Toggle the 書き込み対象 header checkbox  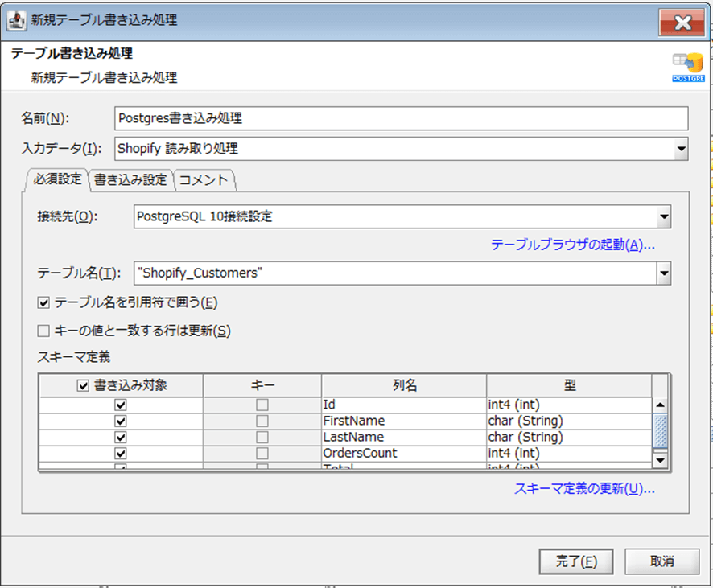pyautogui.click(x=83, y=386)
